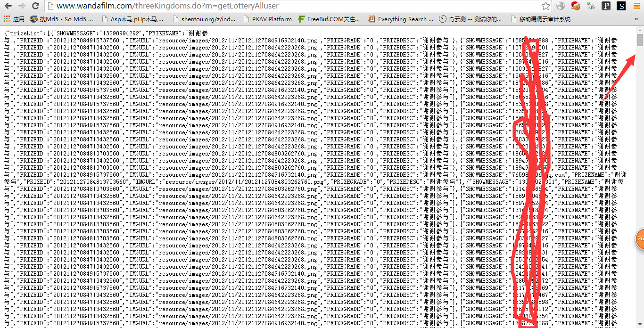The image size is (644, 328).
Task: Click the "prizeList" text in the JSON
Action: pos(24,33)
